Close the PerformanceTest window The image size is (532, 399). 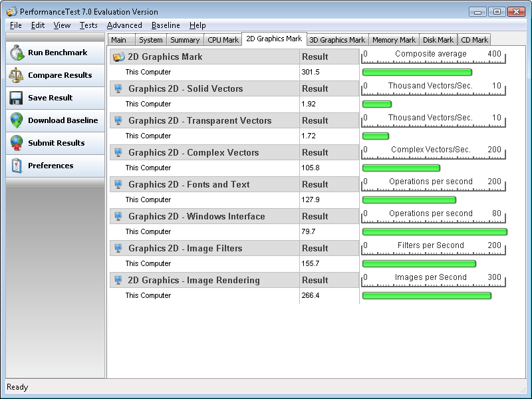click(x=517, y=12)
